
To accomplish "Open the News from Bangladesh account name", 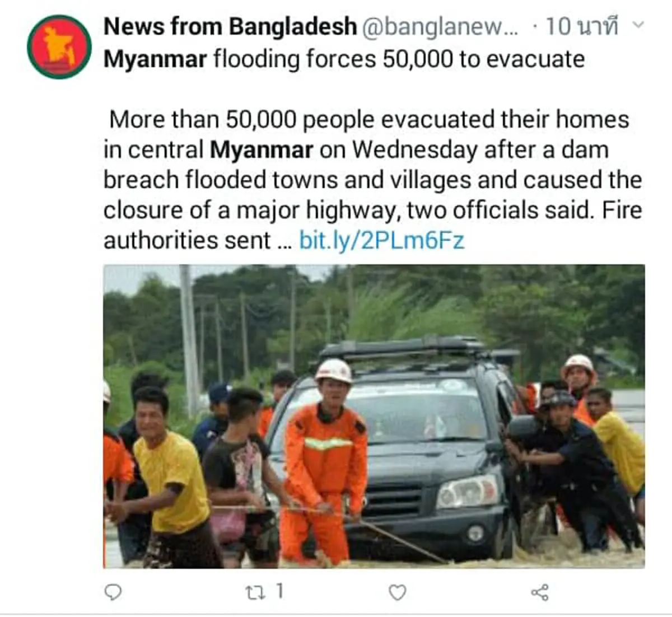I will [230, 26].
